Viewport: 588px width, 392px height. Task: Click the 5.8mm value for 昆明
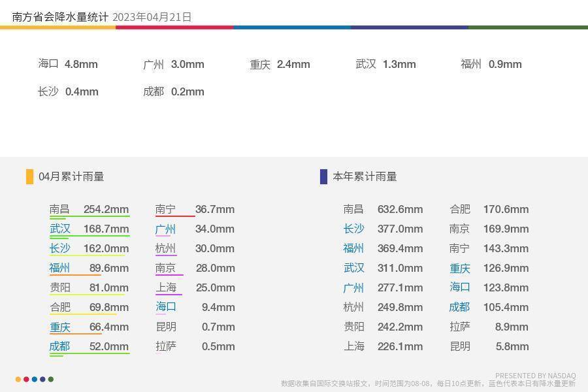[512, 346]
